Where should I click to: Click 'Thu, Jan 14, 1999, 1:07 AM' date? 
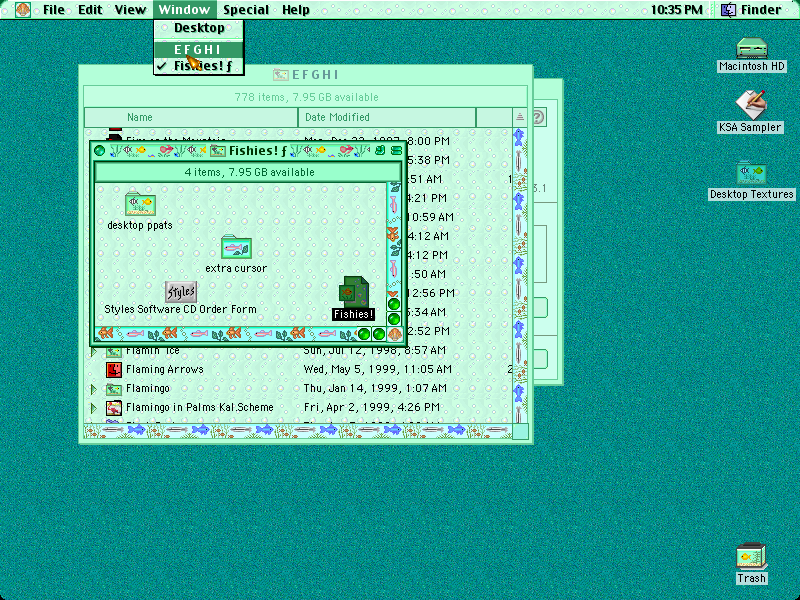pyautogui.click(x=375, y=389)
